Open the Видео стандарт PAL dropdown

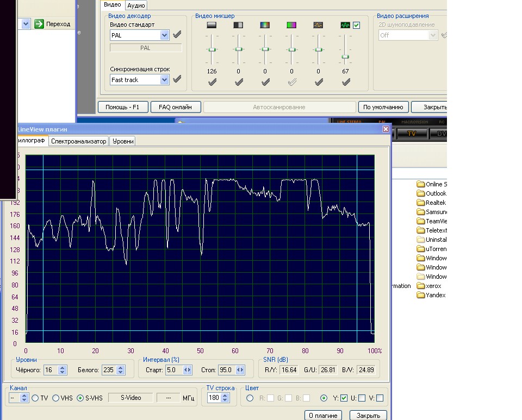coord(165,35)
